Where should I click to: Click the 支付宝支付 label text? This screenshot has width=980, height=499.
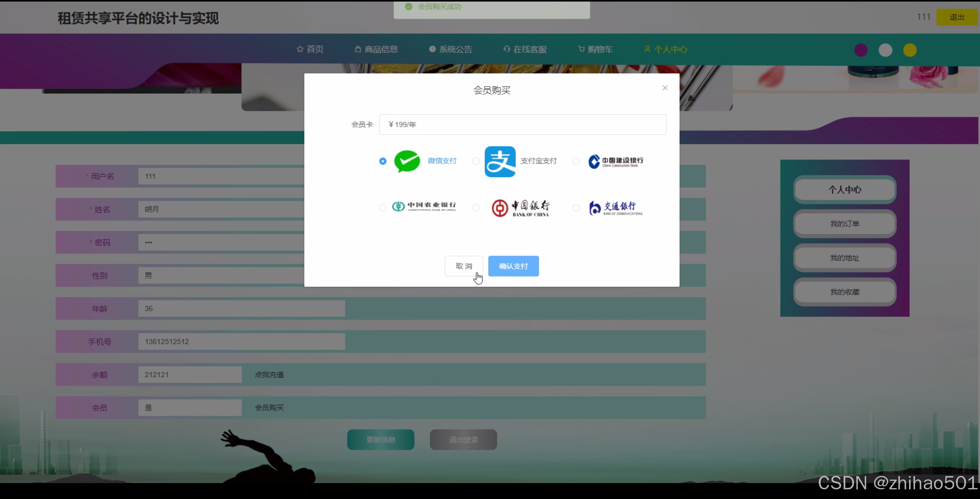coord(538,161)
